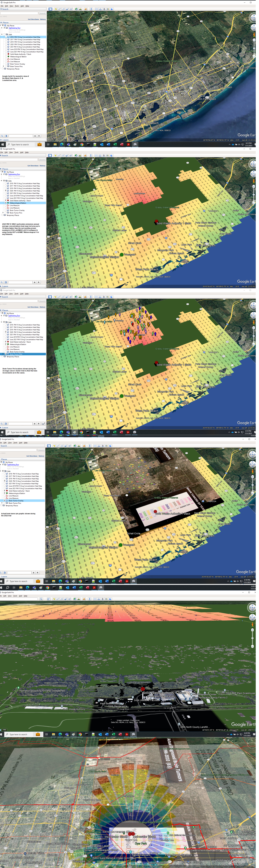Click Show Ruler icon in topmost window toolbar

91,9
